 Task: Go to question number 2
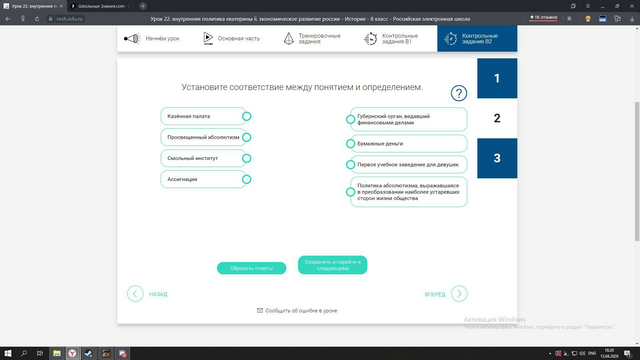497,118
